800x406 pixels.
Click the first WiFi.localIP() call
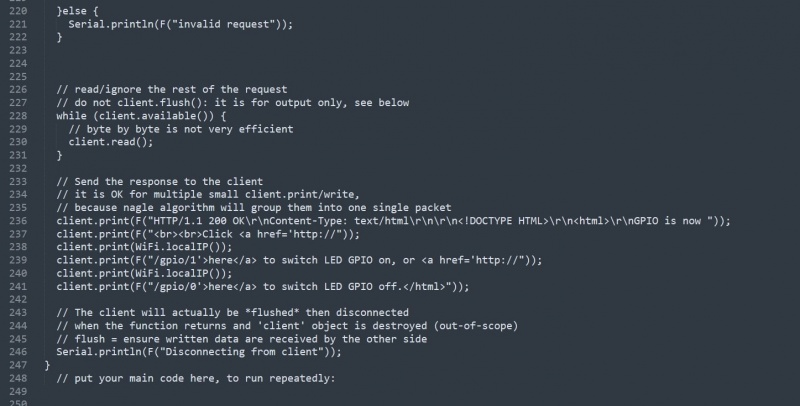coord(144,247)
